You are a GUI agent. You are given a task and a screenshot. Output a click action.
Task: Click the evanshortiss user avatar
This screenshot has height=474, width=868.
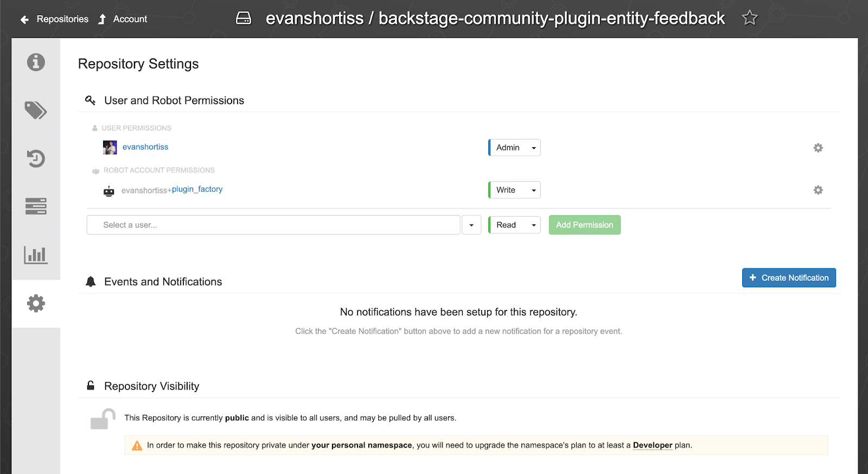coord(110,147)
